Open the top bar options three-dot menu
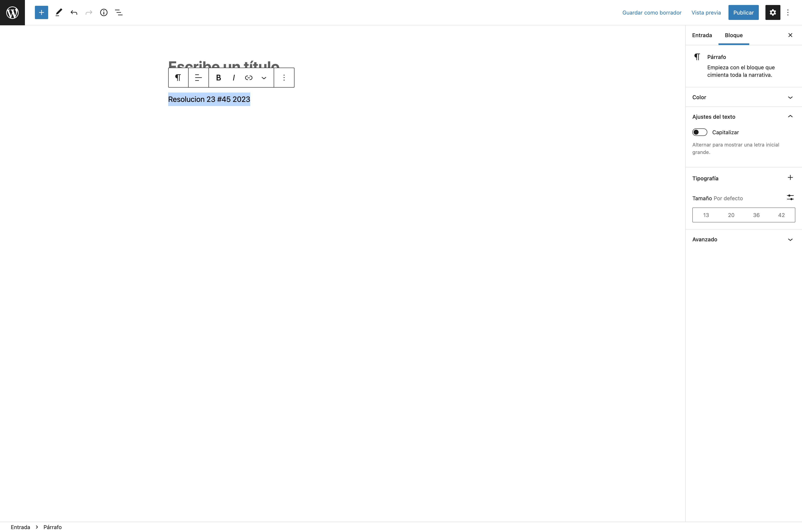 [788, 13]
